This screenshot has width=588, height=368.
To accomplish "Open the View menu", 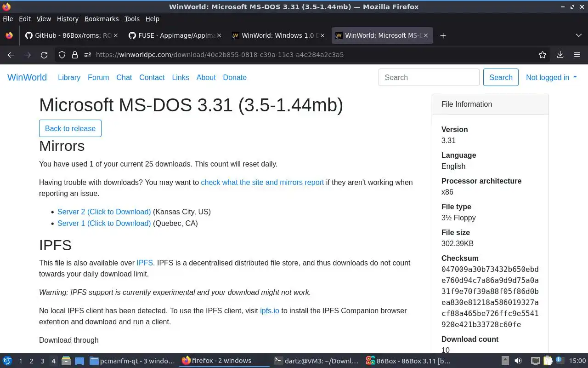I will point(44,19).
